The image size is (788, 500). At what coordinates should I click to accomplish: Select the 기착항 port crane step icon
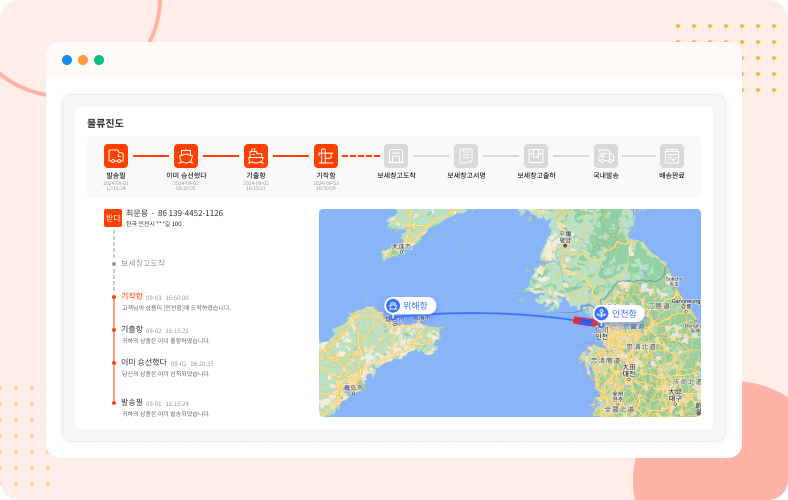click(326, 156)
